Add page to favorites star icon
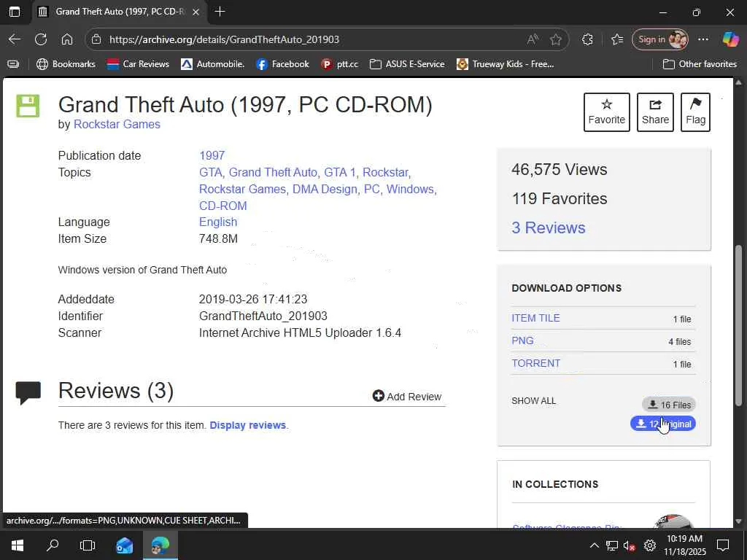Image resolution: width=747 pixels, height=560 pixels. (555, 39)
